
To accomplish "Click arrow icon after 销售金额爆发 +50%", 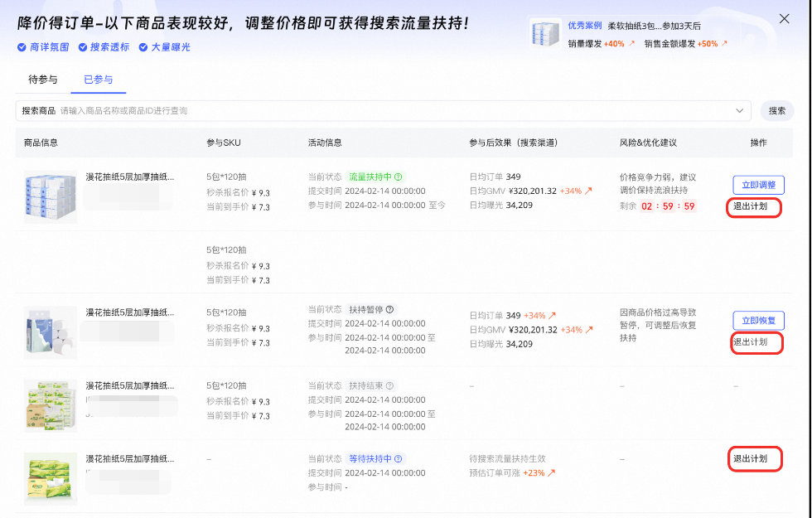I will (724, 43).
